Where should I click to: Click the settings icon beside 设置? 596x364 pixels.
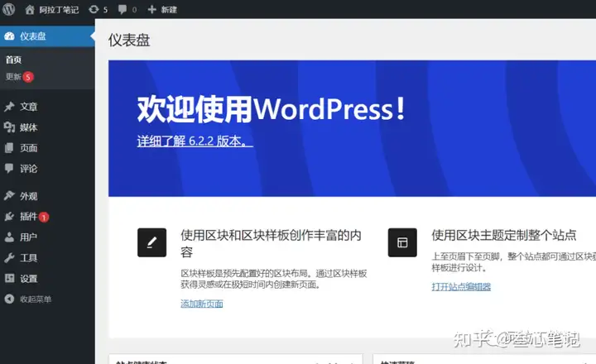click(9, 278)
